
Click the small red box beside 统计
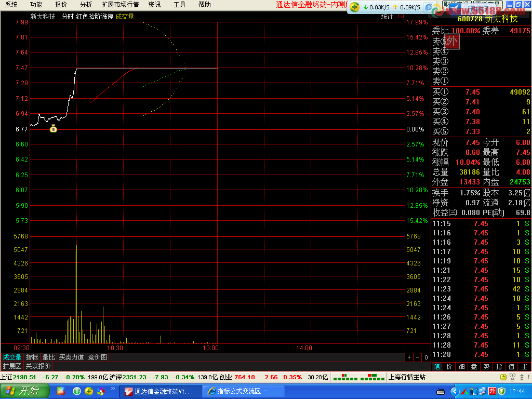point(401,16)
